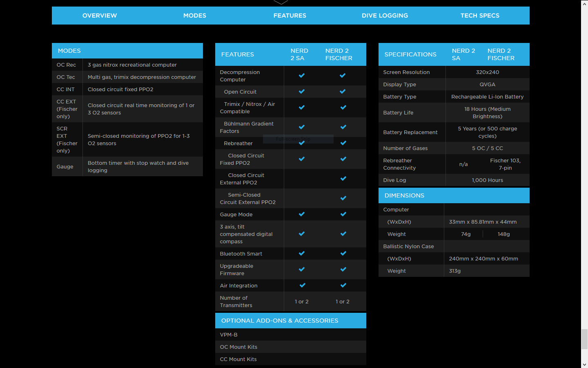Open the OVERVIEW tab
588x368 pixels.
click(x=100, y=16)
